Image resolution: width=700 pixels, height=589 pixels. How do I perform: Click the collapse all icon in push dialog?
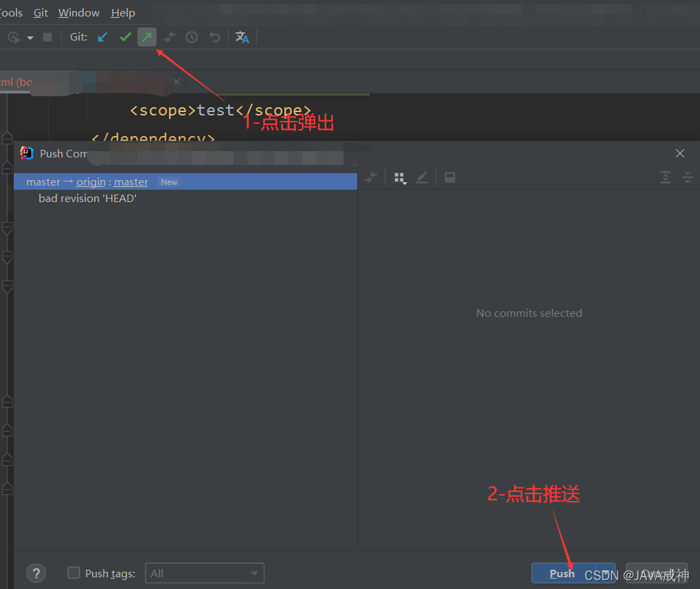tap(688, 177)
